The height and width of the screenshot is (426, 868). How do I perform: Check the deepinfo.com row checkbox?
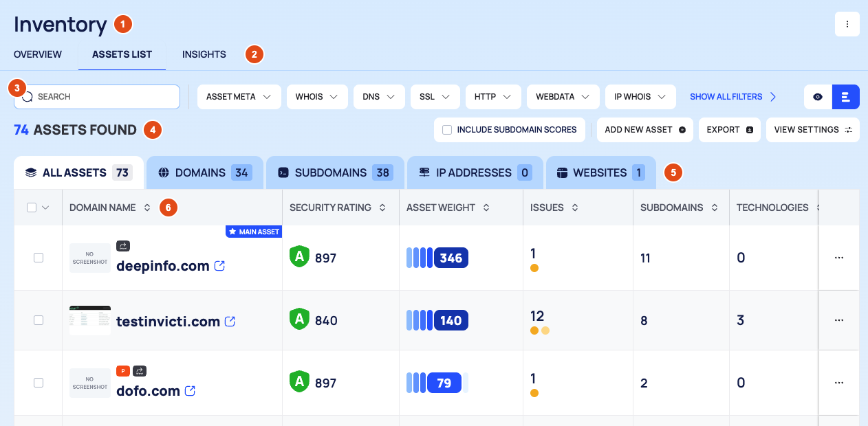pyautogui.click(x=39, y=258)
